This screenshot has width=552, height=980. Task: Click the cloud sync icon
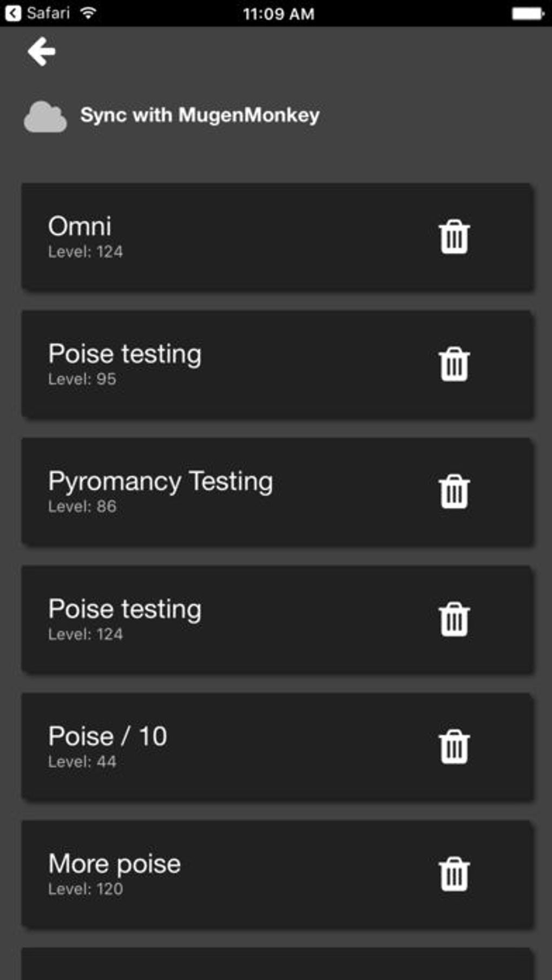45,116
